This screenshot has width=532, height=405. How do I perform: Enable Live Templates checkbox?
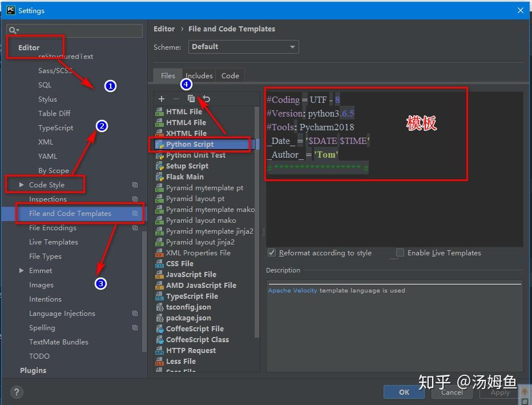[400, 252]
